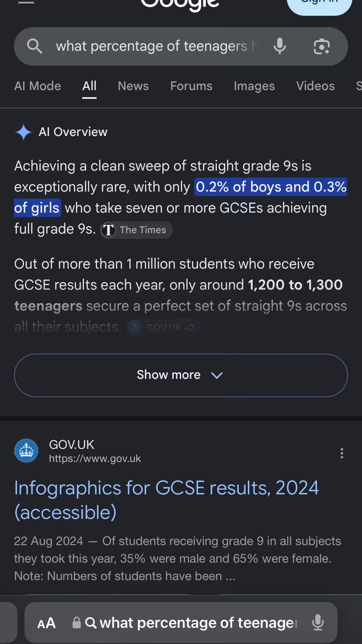
Task: Tap the Google search query field
Action: pyautogui.click(x=157, y=46)
